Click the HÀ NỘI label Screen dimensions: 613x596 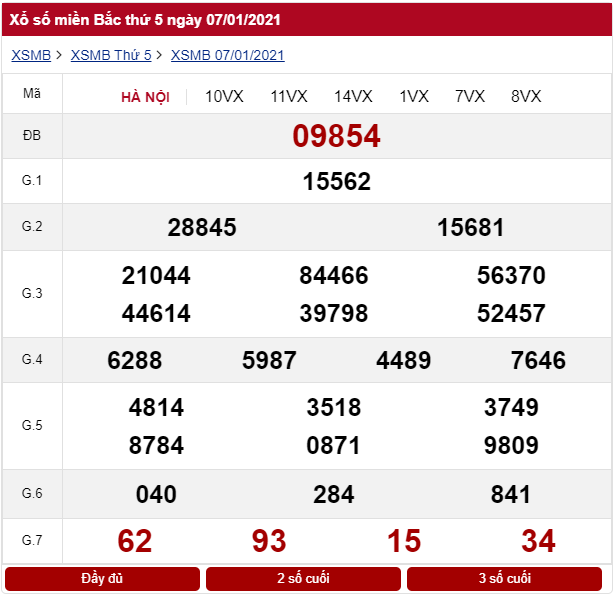tap(145, 97)
